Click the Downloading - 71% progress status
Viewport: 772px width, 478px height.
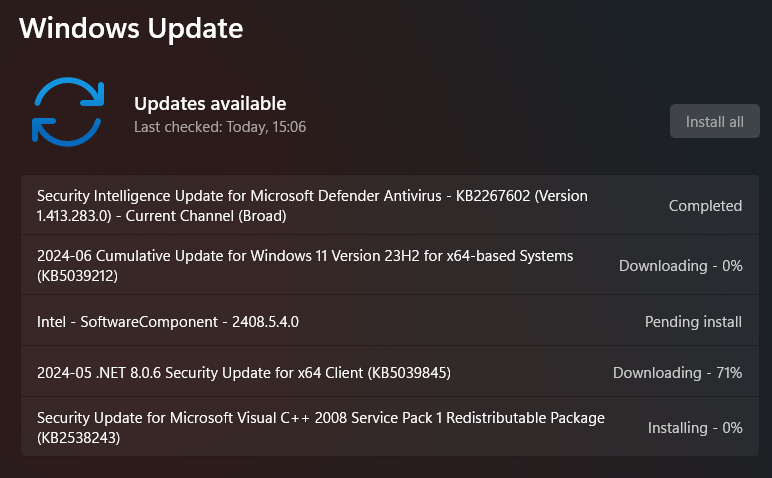click(x=677, y=373)
